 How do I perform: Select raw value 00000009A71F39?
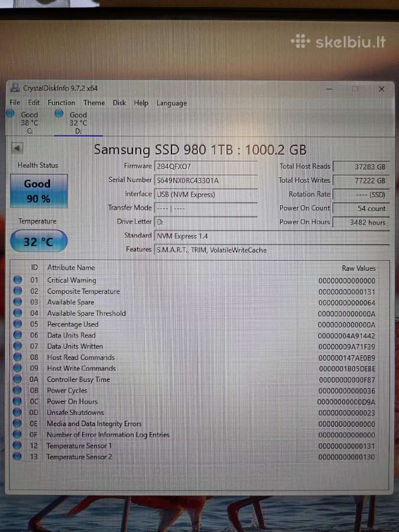point(346,347)
